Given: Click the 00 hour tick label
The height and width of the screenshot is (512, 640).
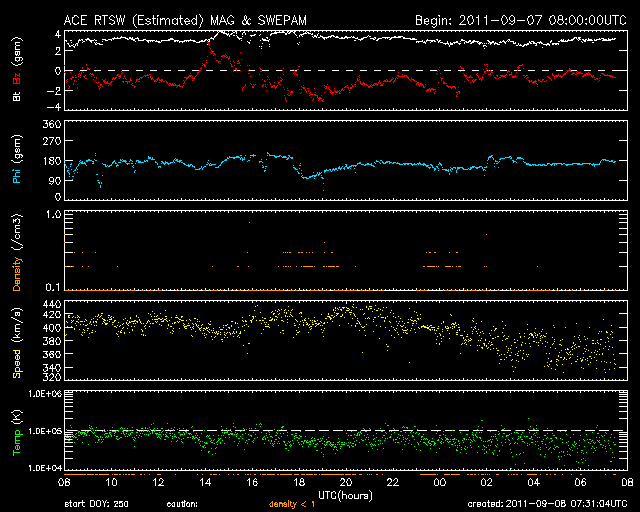Looking at the screenshot, I should click(x=440, y=482).
